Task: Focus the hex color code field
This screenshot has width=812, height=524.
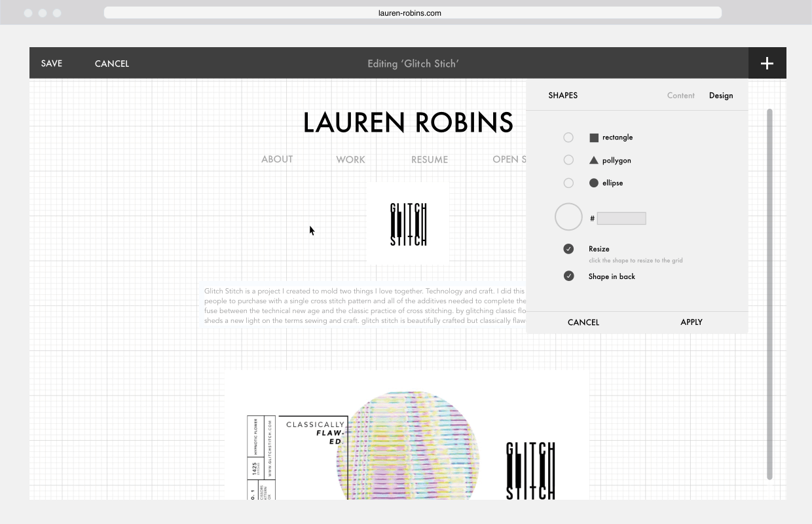Action: click(621, 218)
